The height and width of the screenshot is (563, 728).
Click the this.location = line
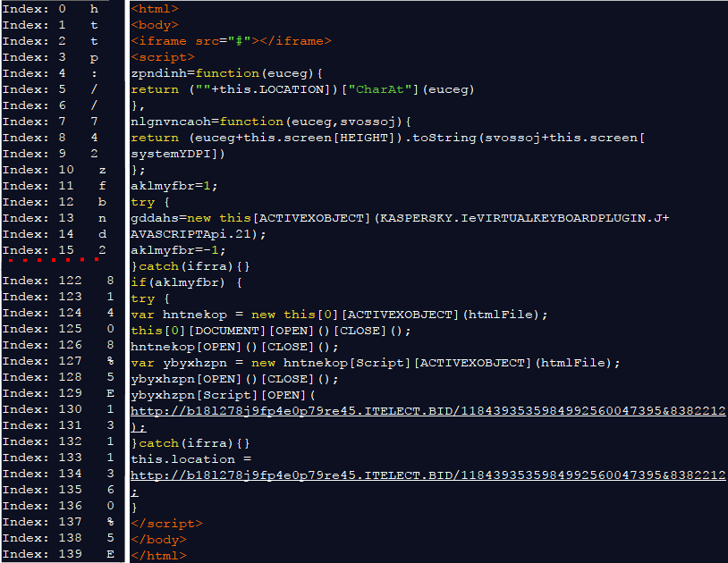pos(190,459)
